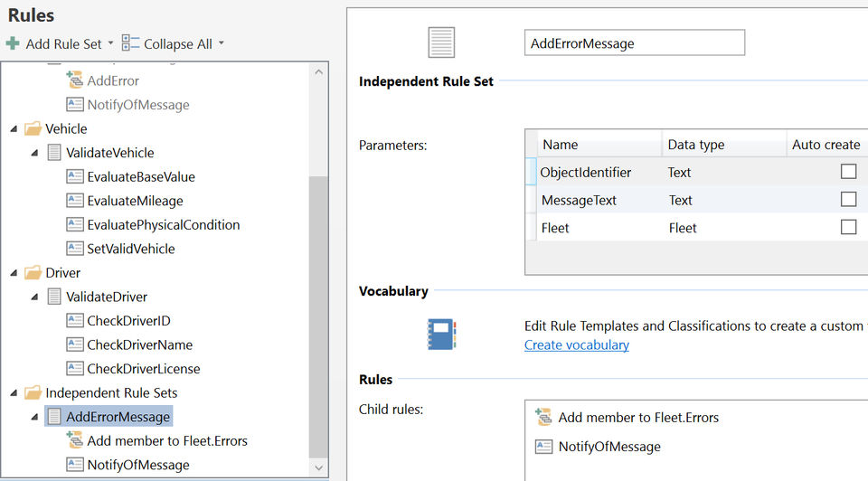
Task: Select SetValidVehicle in the rules tree
Action: 131,249
